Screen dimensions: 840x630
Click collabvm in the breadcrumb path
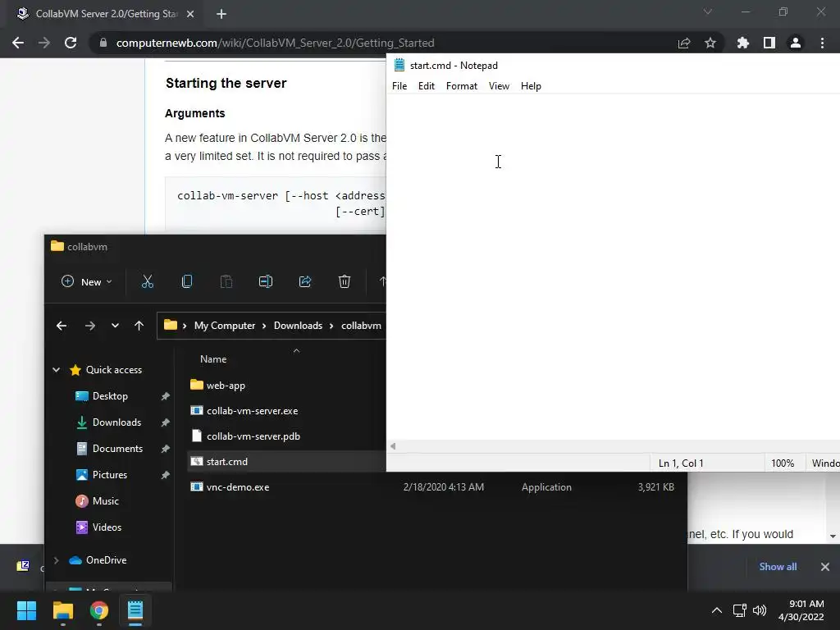point(361,326)
